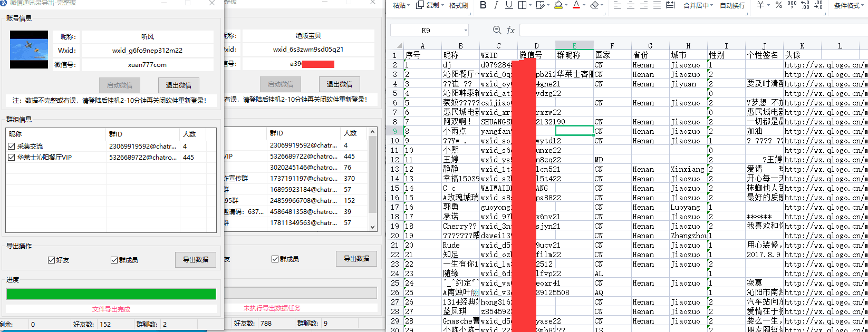Click the eraser clear-format icon

click(594, 5)
